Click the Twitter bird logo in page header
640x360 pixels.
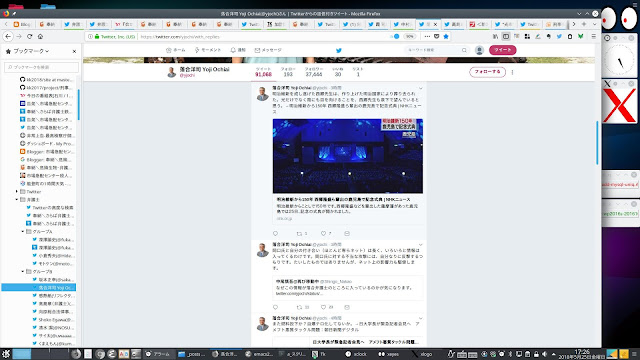(338, 50)
